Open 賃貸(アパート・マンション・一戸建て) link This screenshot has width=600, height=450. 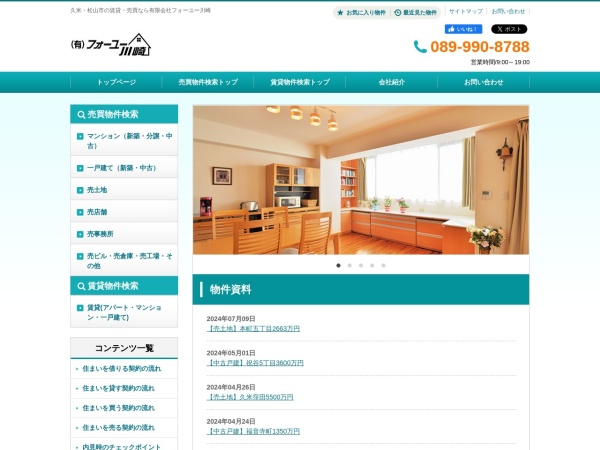point(124,312)
